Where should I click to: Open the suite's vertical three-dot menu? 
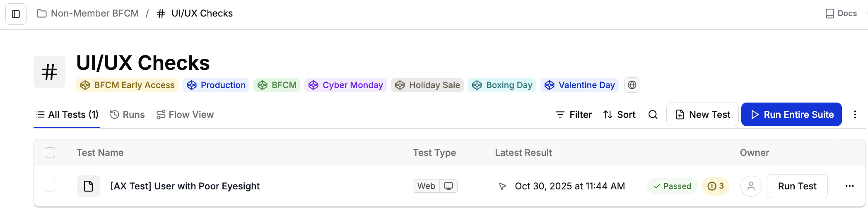click(x=855, y=115)
